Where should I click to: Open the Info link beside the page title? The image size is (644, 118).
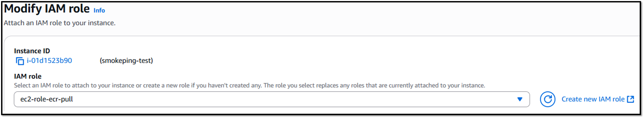(x=99, y=10)
